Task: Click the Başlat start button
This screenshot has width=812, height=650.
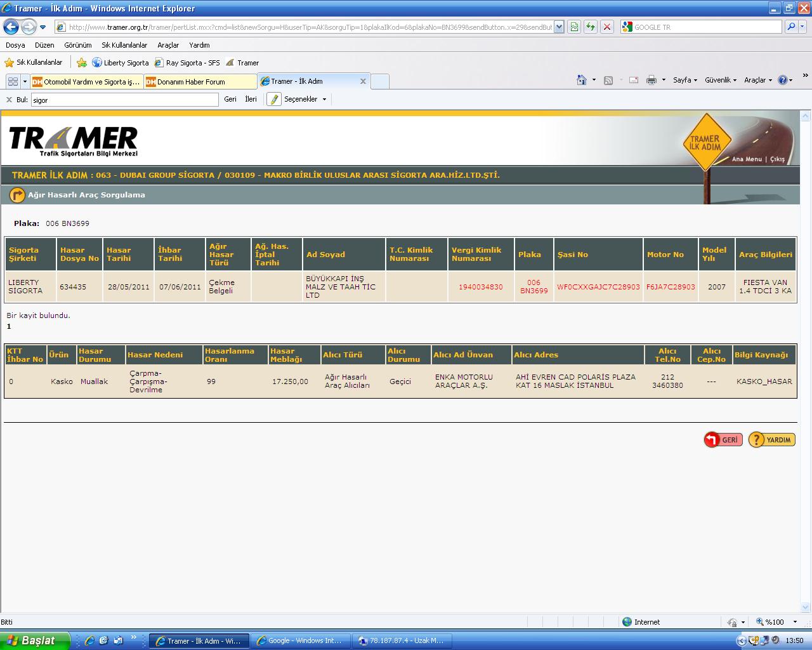Action: tap(34, 640)
